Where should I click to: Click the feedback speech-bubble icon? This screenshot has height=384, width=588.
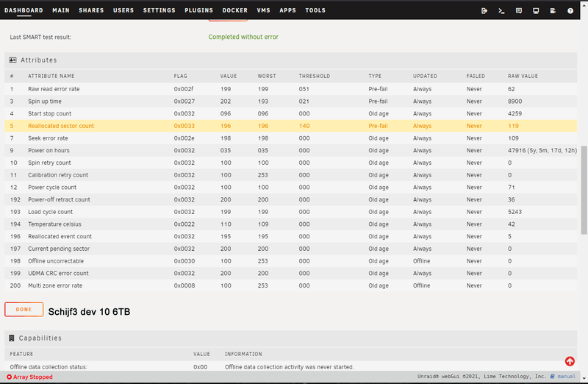click(519, 11)
